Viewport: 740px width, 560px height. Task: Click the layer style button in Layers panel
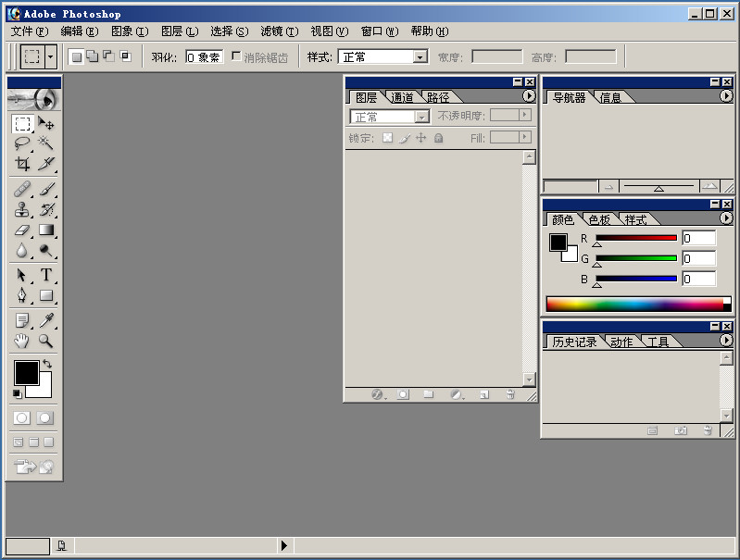[378, 394]
